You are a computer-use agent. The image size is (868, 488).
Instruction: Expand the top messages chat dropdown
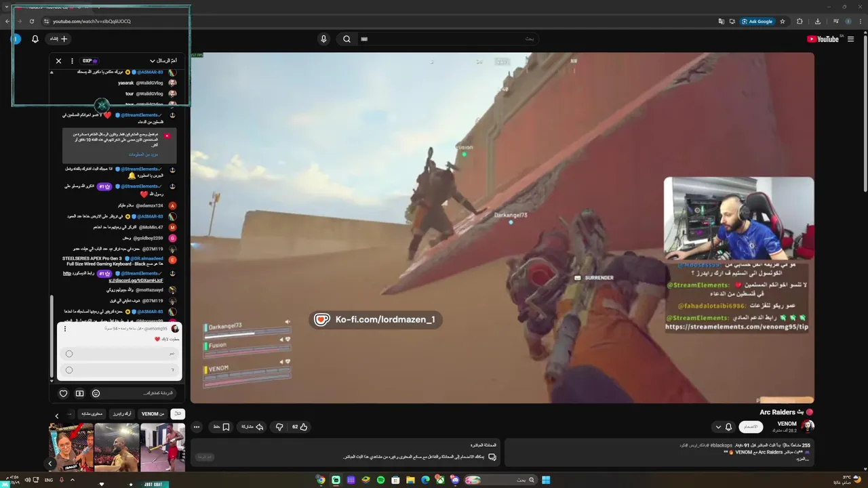pyautogui.click(x=162, y=61)
